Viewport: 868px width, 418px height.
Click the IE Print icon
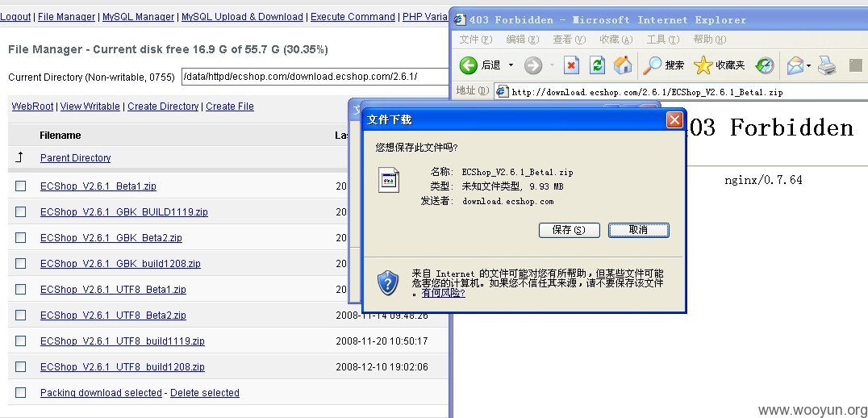[x=827, y=65]
